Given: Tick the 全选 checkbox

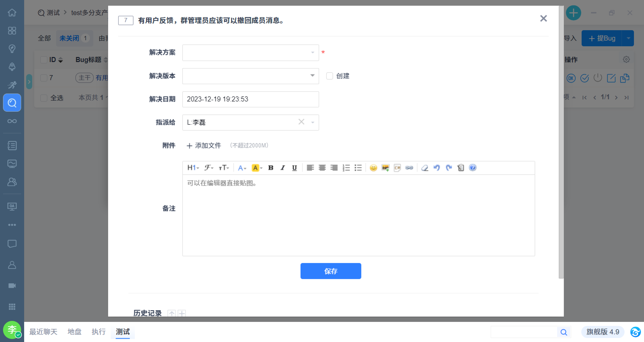Looking at the screenshot, I should (x=44, y=98).
